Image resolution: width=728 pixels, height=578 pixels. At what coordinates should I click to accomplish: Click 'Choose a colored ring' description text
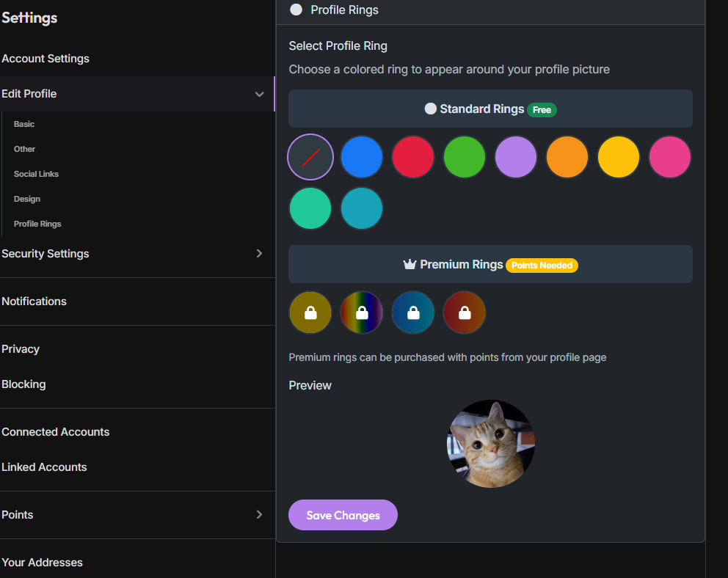coord(449,70)
